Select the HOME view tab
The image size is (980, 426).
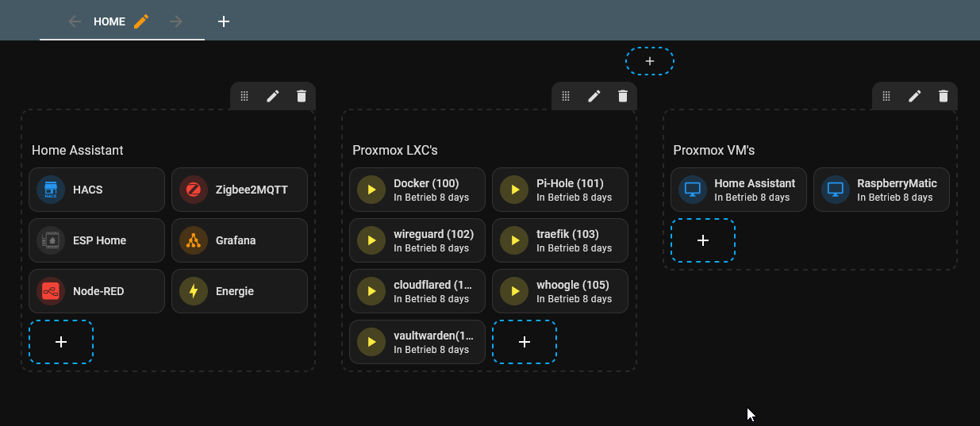coord(110,21)
